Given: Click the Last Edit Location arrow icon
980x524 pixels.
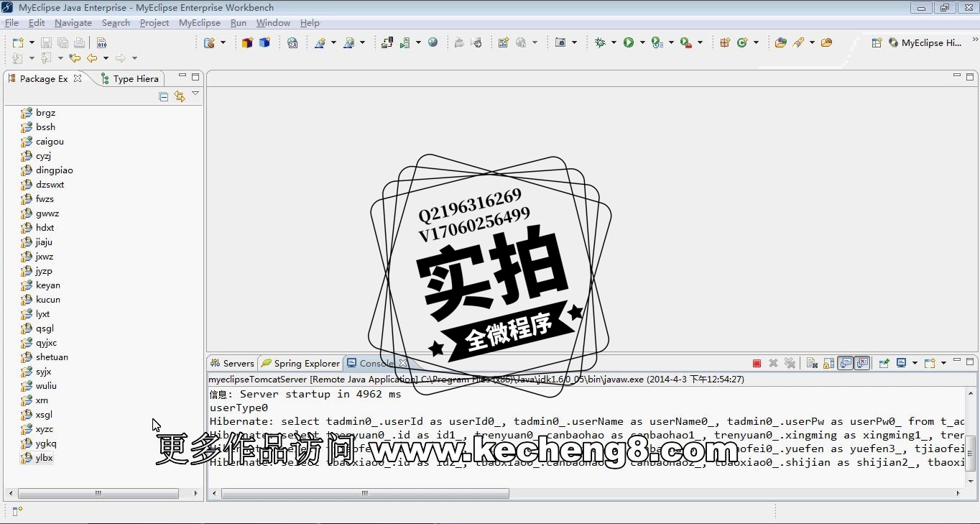Looking at the screenshot, I should [75, 58].
